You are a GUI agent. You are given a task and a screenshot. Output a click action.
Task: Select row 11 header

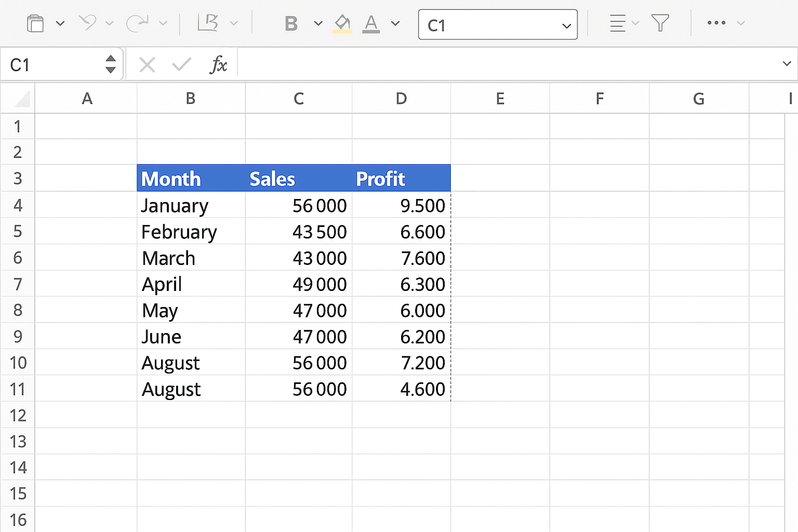(18, 389)
